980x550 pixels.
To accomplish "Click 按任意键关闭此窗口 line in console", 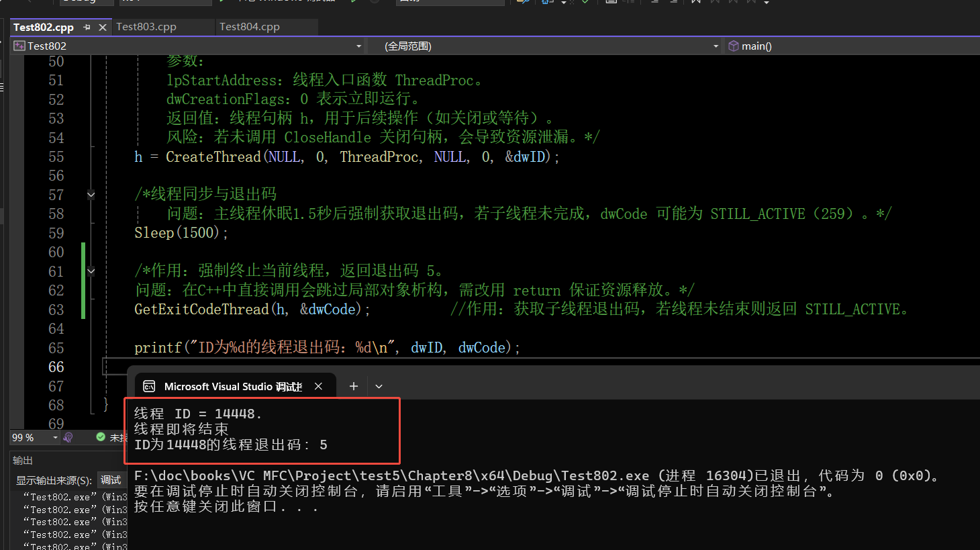I will [226, 506].
